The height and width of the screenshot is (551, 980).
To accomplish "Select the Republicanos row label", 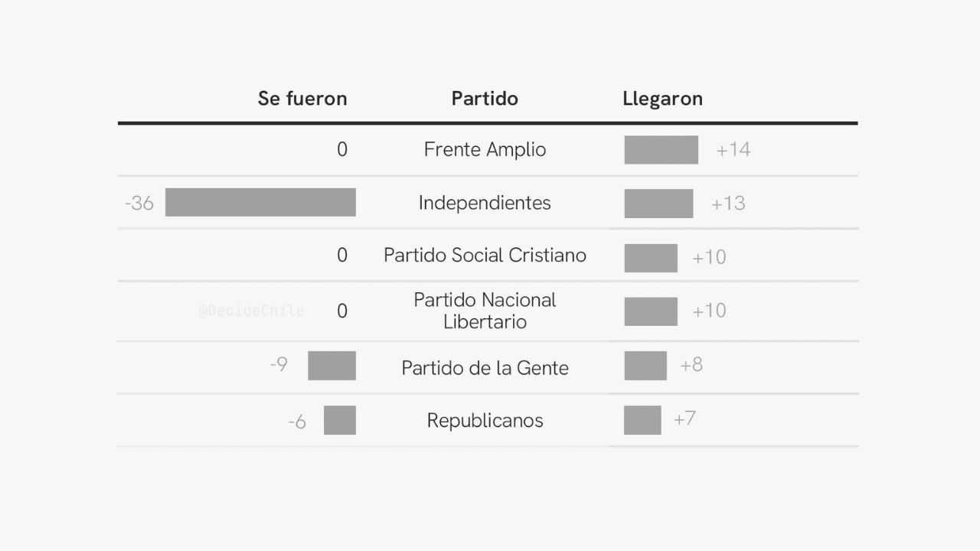I will tap(485, 420).
